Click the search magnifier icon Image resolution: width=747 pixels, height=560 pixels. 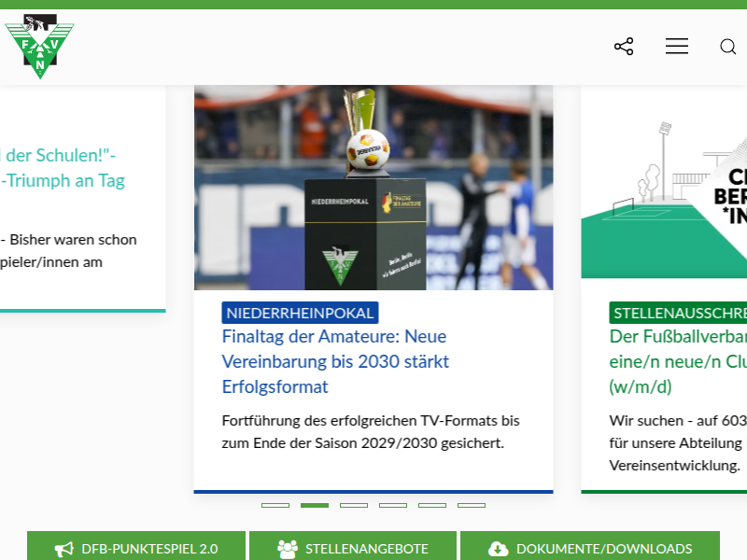click(728, 47)
